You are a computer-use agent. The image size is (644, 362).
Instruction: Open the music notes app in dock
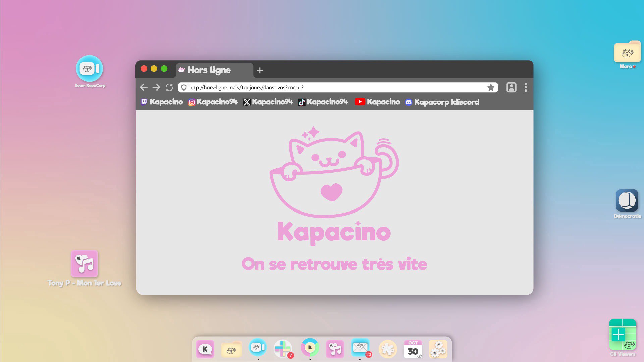pos(335,349)
